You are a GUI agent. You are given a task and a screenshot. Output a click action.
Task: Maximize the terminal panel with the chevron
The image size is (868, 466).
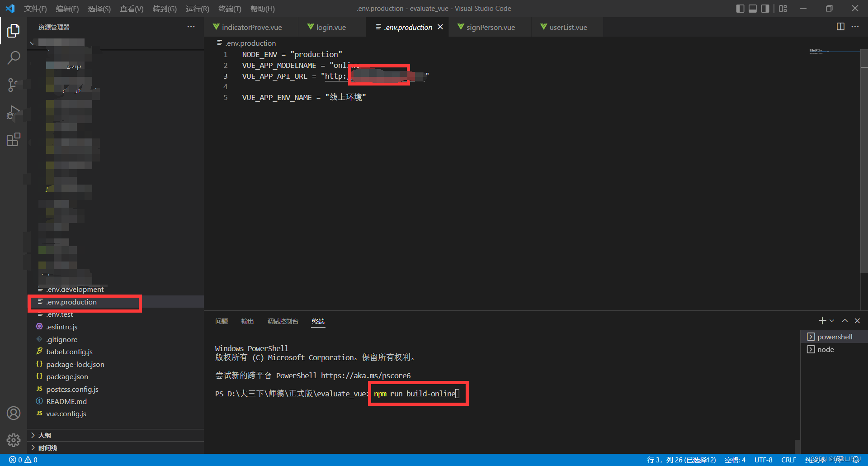coord(845,321)
